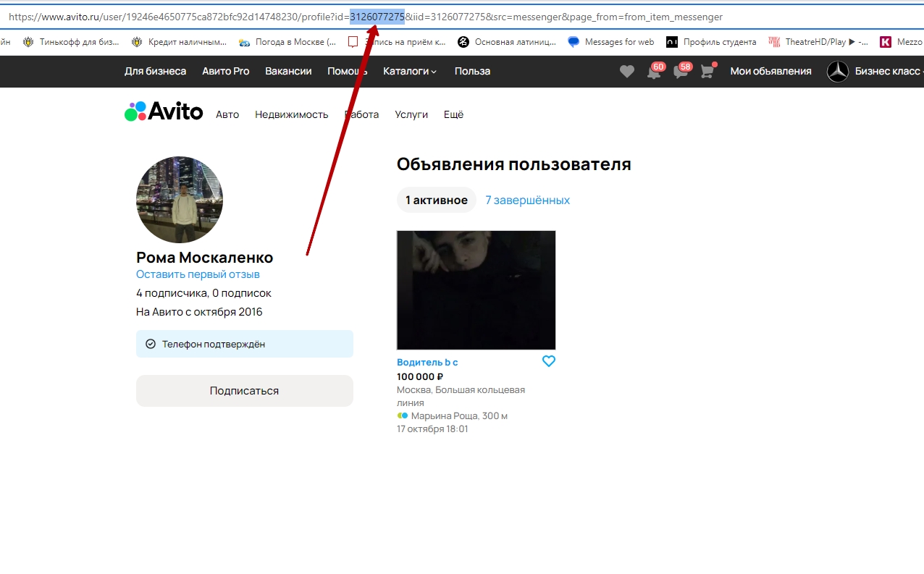The image size is (924, 574).
Task: Expand the Каталоги dropdown menu
Action: click(x=410, y=71)
